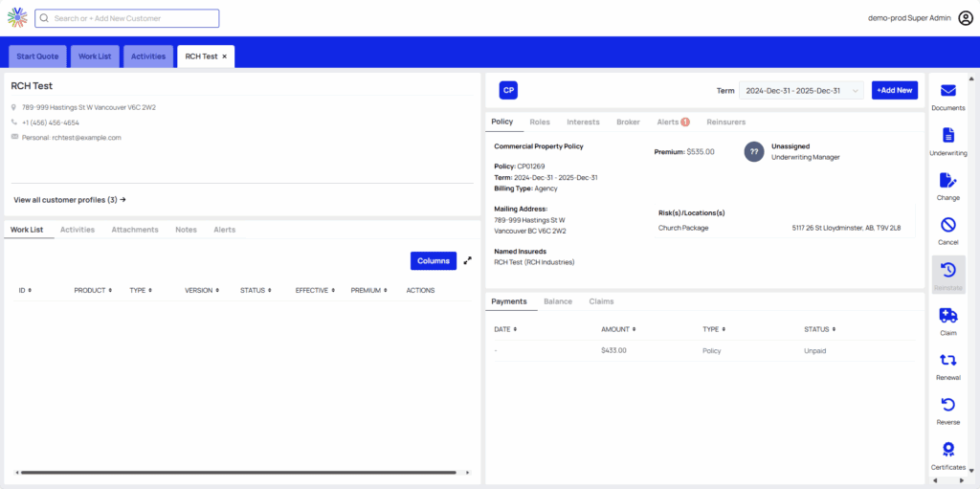
Task: Click the Church Package risk row
Action: click(x=785, y=229)
